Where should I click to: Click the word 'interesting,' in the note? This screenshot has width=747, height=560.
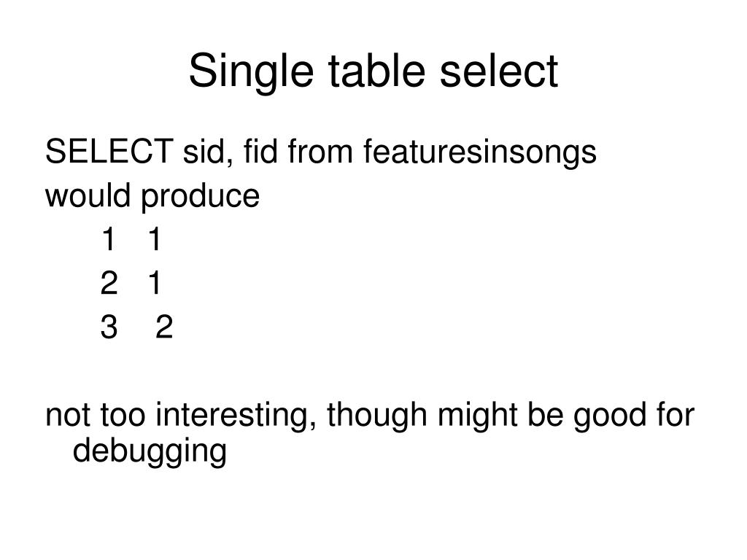tap(236, 415)
